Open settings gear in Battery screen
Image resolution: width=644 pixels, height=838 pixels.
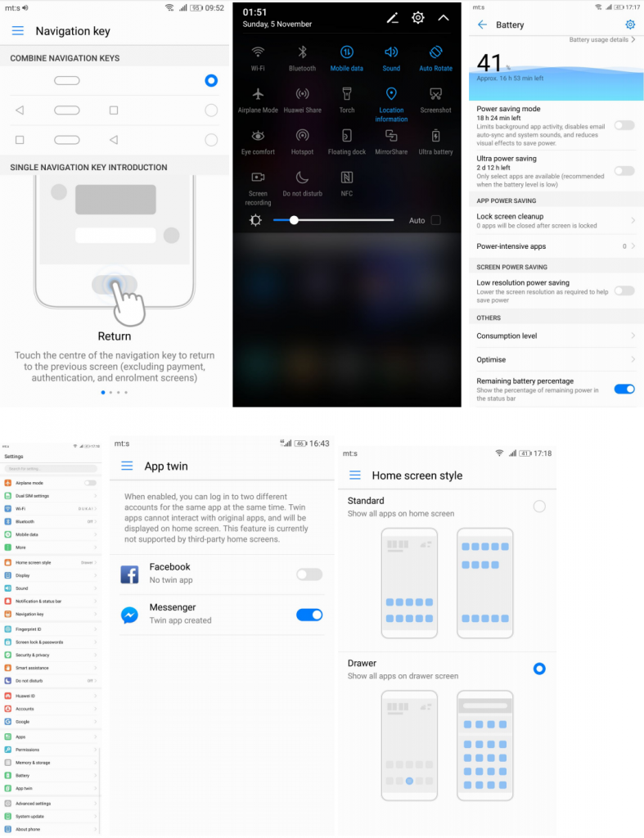click(x=629, y=25)
